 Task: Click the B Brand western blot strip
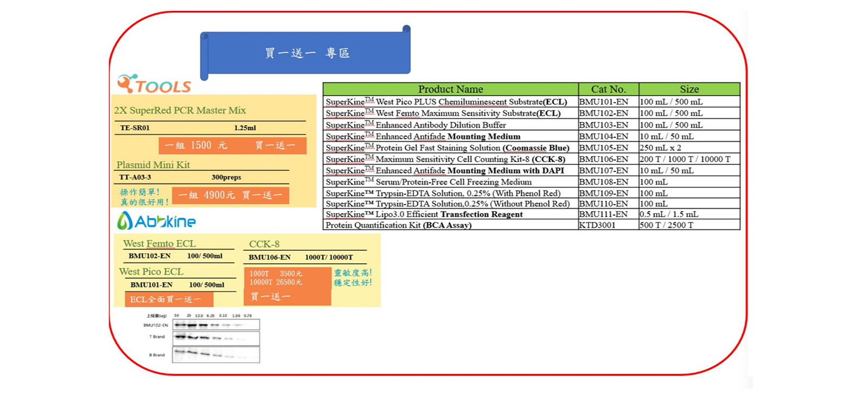(x=216, y=354)
